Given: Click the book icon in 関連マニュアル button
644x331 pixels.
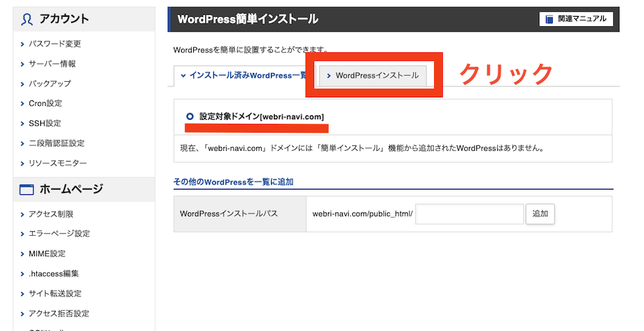Looking at the screenshot, I should [549, 19].
